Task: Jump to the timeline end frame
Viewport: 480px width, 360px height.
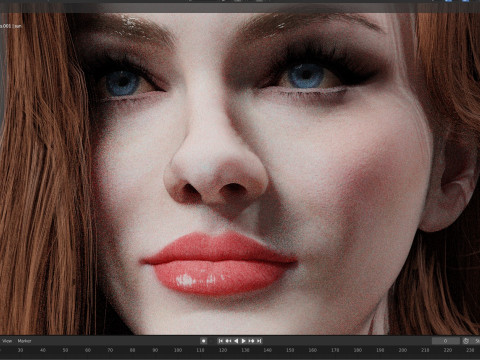Action: tap(259, 341)
